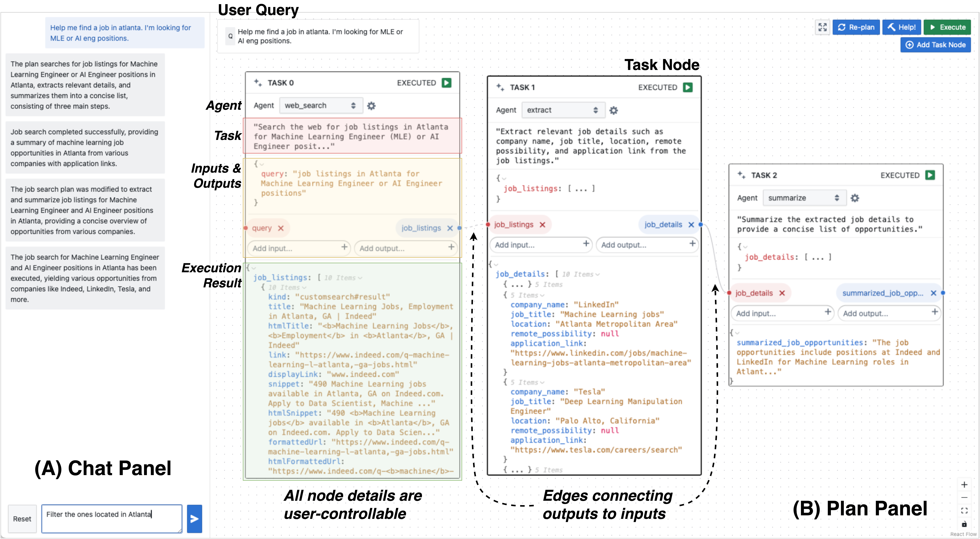This screenshot has width=980, height=539.
Task: Open TASK 0 agent settings gear
Action: tap(371, 106)
